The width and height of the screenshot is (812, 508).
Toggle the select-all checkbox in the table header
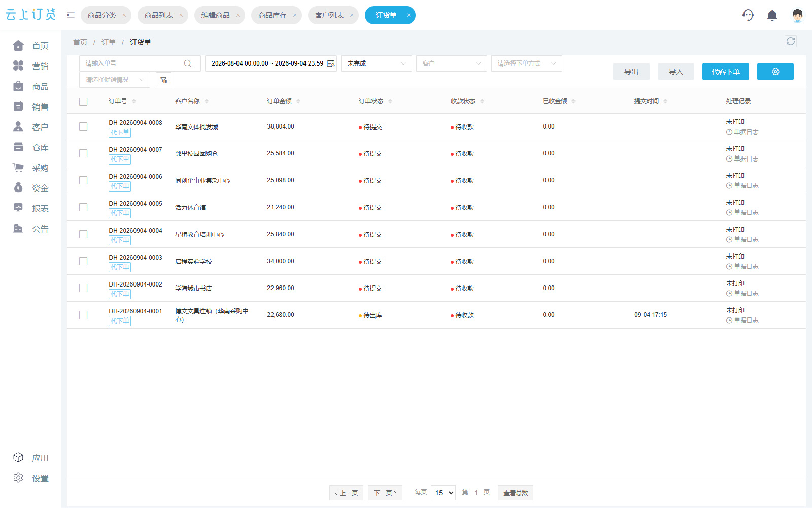83,102
